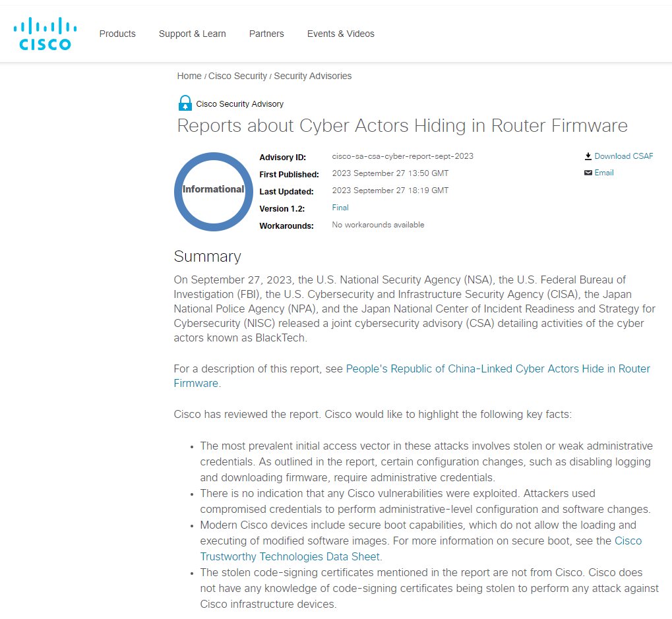Open the Products menu

pyautogui.click(x=117, y=34)
